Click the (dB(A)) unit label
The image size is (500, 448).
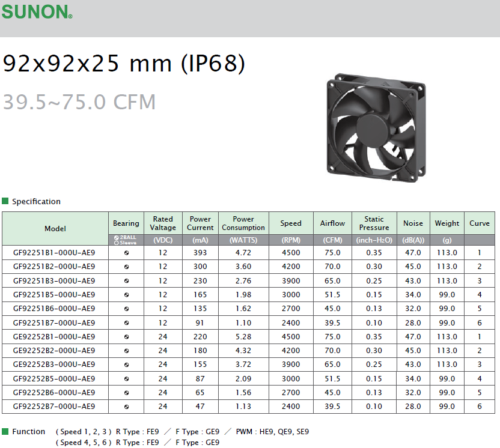point(413,240)
